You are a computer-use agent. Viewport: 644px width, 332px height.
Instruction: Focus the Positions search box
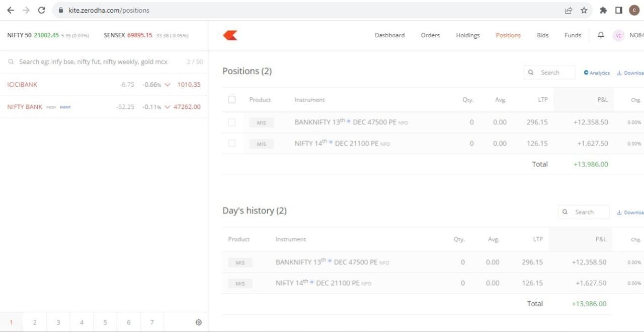pyautogui.click(x=549, y=73)
